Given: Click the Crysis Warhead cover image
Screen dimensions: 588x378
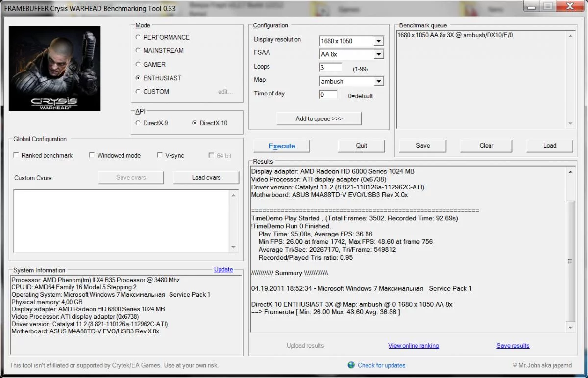Looking at the screenshot, I should tap(55, 69).
